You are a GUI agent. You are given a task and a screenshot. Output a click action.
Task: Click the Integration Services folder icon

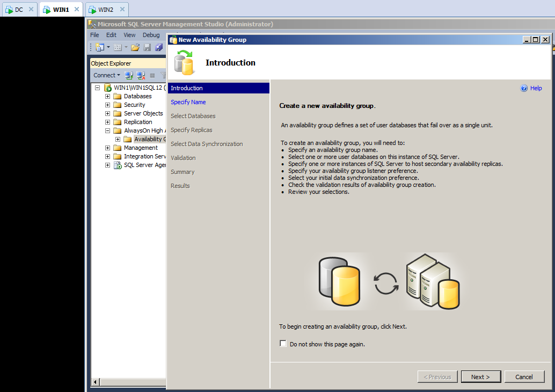click(118, 156)
